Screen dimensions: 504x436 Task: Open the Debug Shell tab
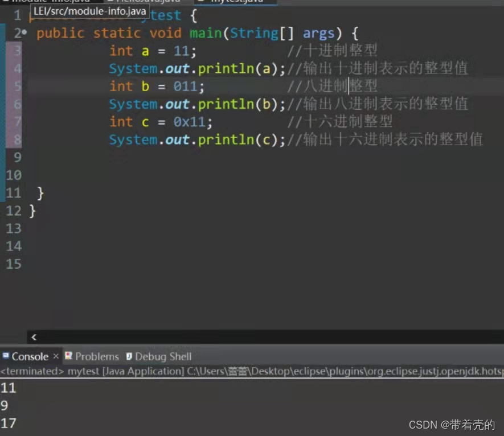click(163, 356)
